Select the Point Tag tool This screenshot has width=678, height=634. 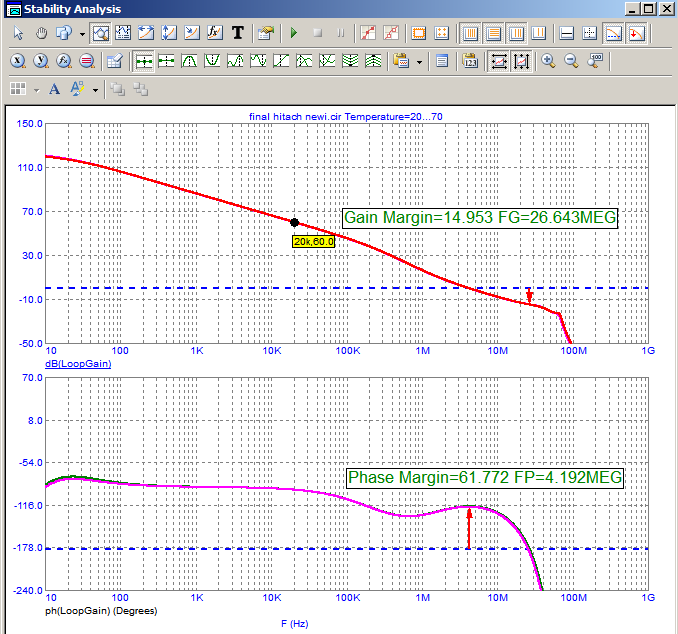coord(192,33)
